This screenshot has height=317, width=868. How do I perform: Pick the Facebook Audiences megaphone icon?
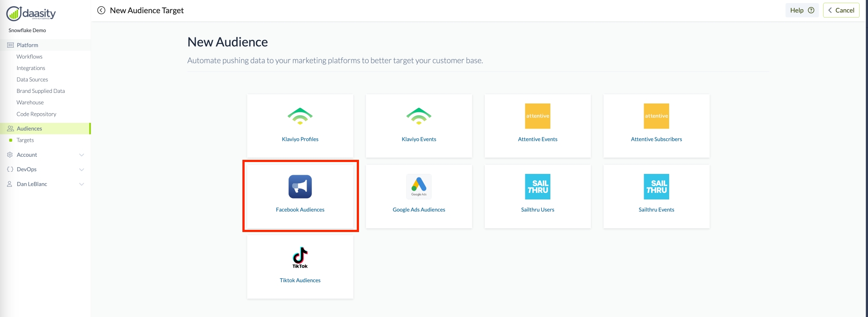300,187
